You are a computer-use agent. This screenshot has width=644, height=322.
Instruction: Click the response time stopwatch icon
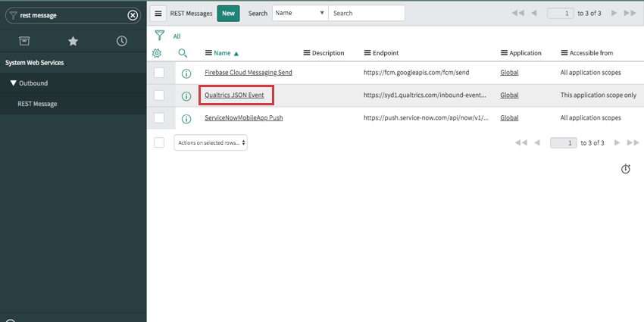tap(626, 169)
